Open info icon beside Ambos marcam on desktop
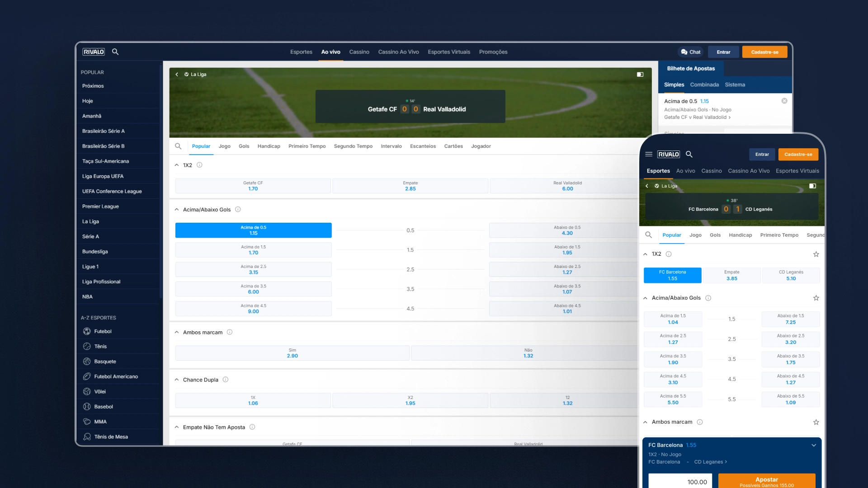Screen dimensions: 868x488 pyautogui.click(x=230, y=333)
